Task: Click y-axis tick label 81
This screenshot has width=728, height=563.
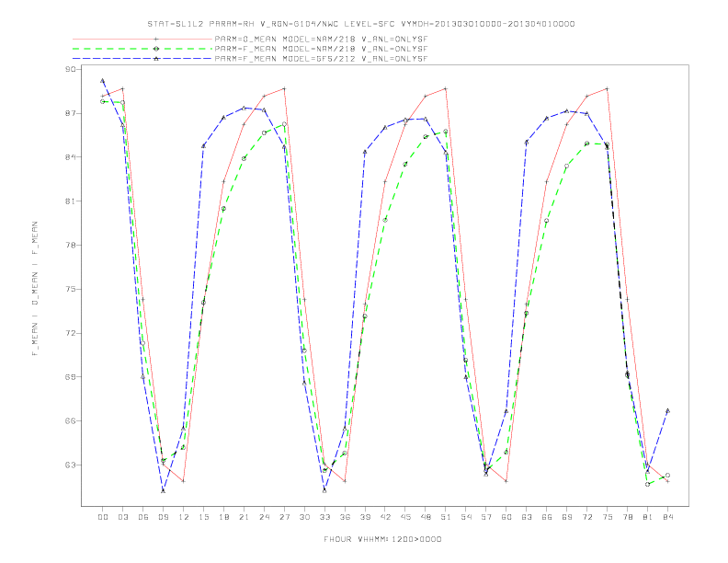Action: pyautogui.click(x=71, y=201)
